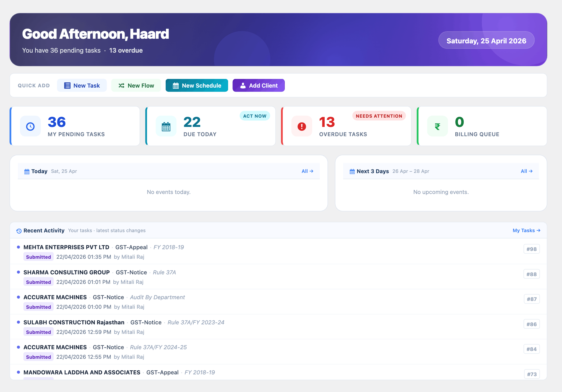Open task number #87

[532, 299]
